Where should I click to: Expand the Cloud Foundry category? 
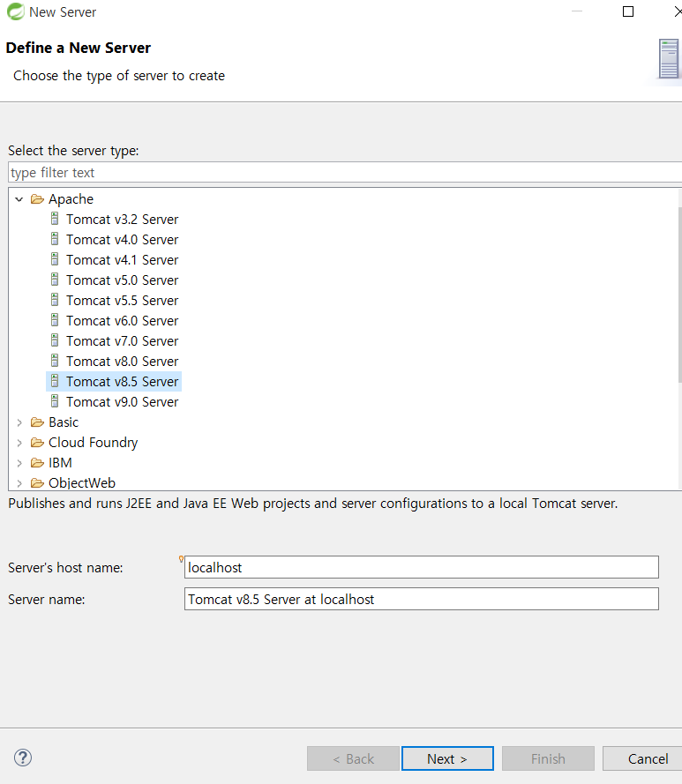(x=19, y=443)
